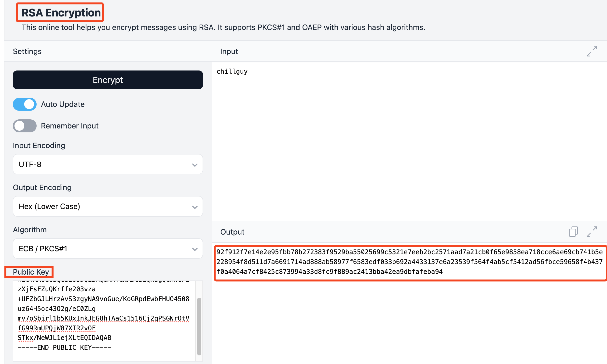Click the chevron arrow in UTF-8 selector
Image resolution: width=607 pixels, height=364 pixels.
(195, 165)
